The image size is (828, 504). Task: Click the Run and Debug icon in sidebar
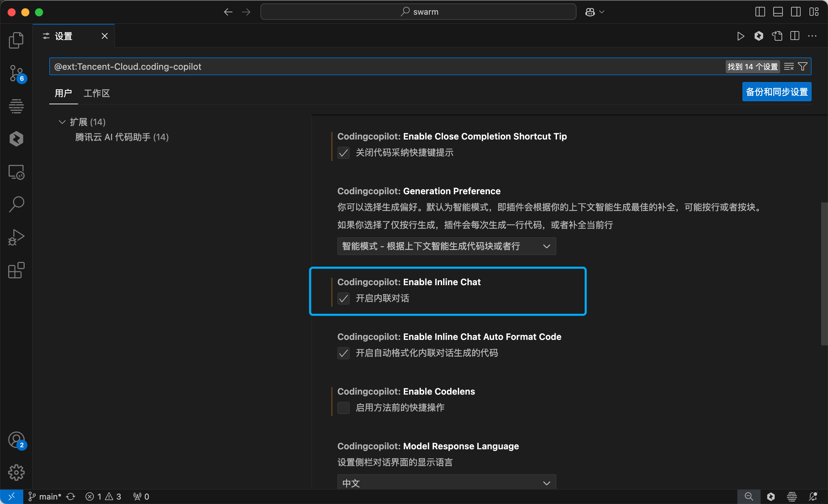tap(16, 239)
